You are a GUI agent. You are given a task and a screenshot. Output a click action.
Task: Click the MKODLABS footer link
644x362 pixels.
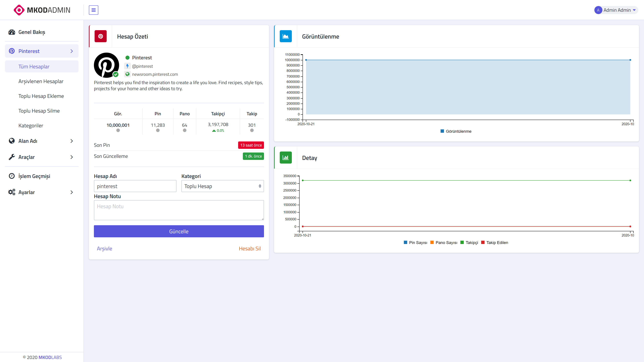[50, 357]
